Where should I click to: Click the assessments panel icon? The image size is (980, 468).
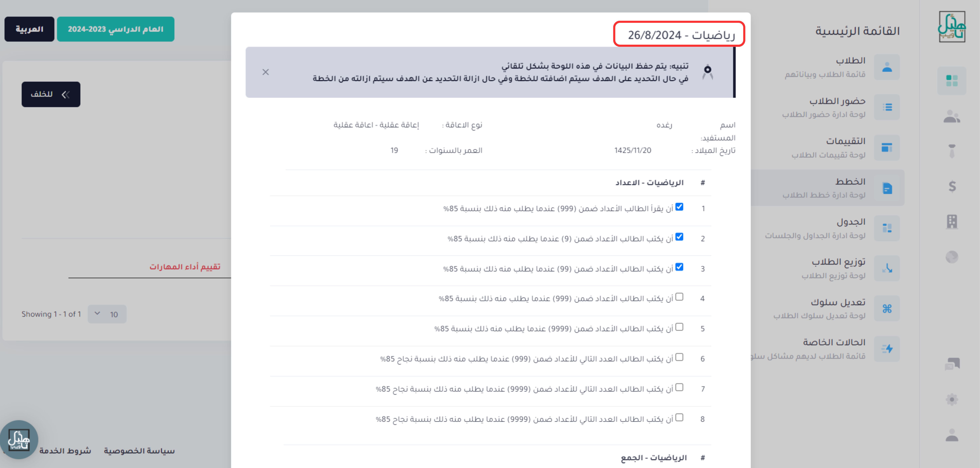click(x=887, y=148)
